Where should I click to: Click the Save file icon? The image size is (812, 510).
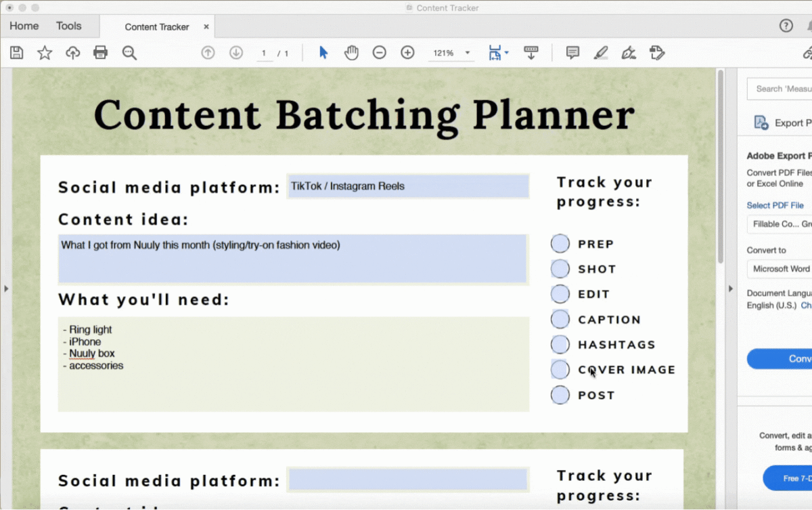click(x=17, y=53)
